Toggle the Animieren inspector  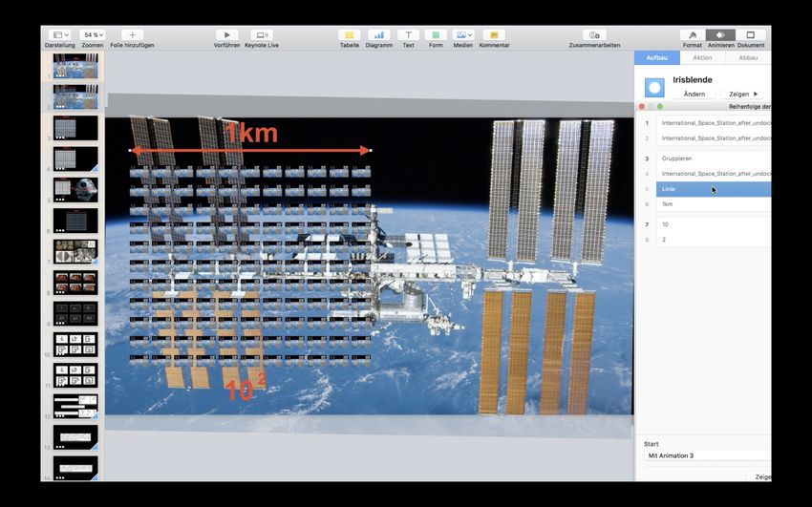tap(720, 34)
